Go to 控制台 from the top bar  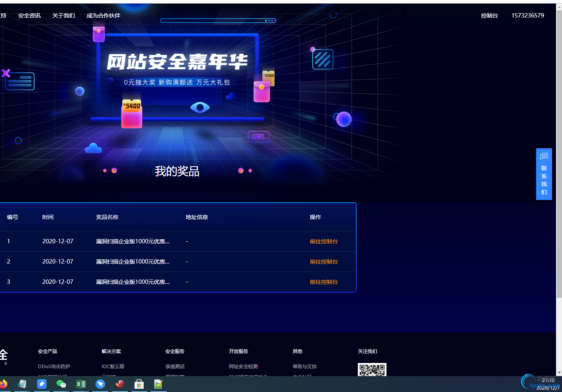489,16
